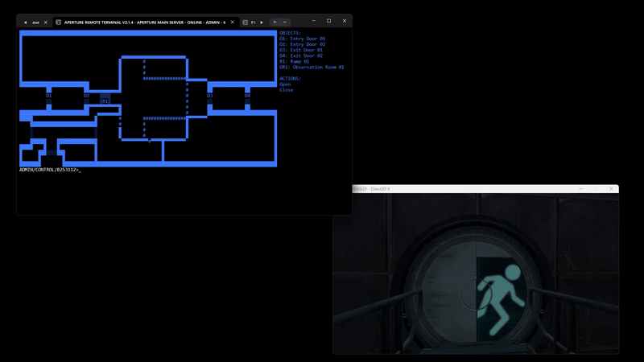Click the BAGLEY Direct3D window title bar

(x=485, y=189)
